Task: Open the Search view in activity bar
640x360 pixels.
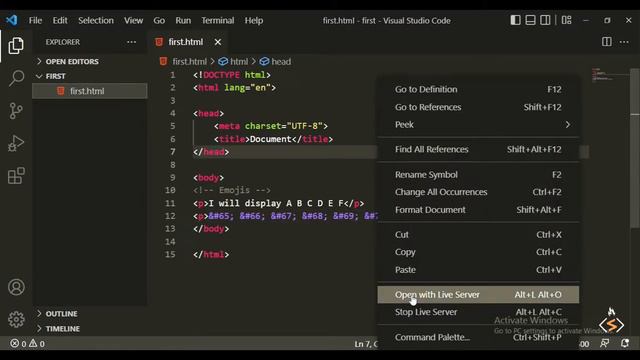Action: (16, 78)
